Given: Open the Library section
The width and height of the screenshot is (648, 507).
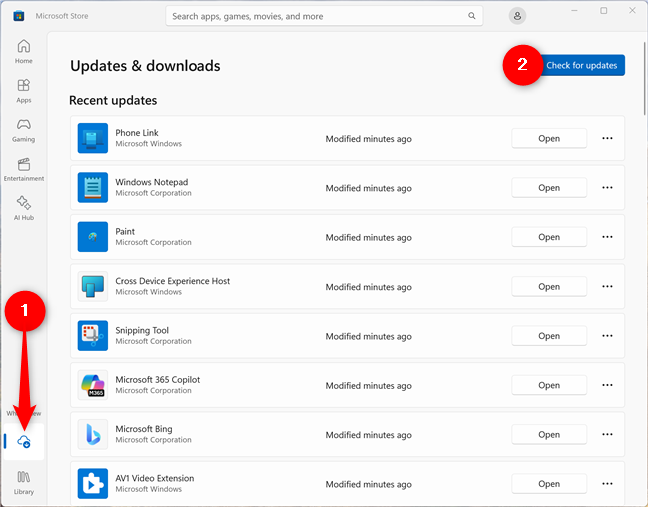Looking at the screenshot, I should click(x=24, y=482).
